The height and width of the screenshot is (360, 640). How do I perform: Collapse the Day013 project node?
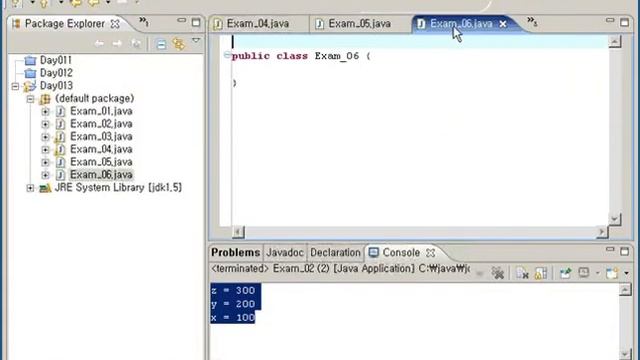click(16, 86)
